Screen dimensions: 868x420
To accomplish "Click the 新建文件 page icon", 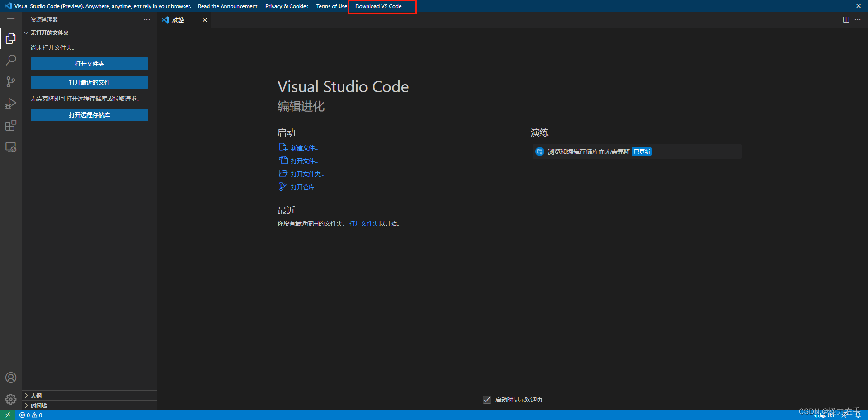I will coord(283,147).
